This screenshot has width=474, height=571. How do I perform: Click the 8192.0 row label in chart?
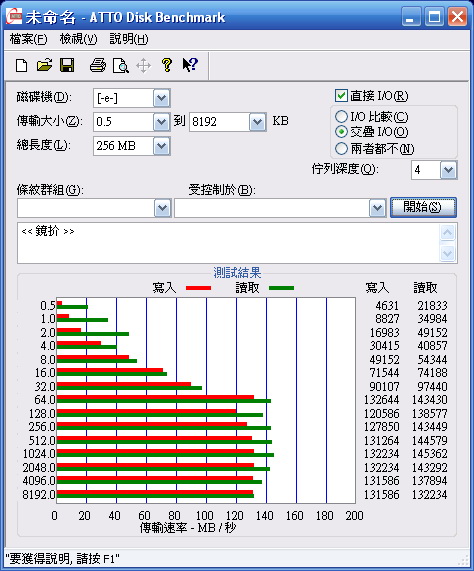39,495
